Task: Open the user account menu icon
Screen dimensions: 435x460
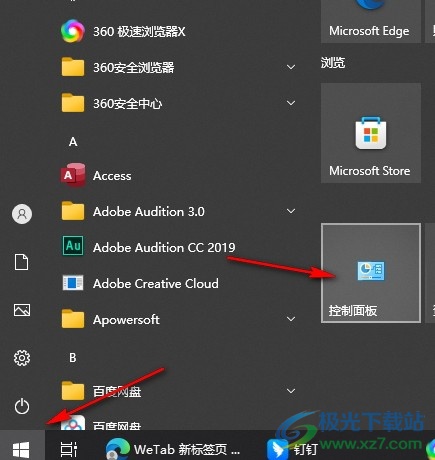Action: [x=22, y=214]
